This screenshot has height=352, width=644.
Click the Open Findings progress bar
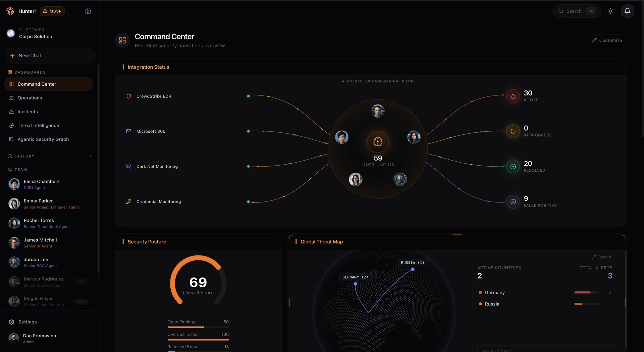pos(198,327)
